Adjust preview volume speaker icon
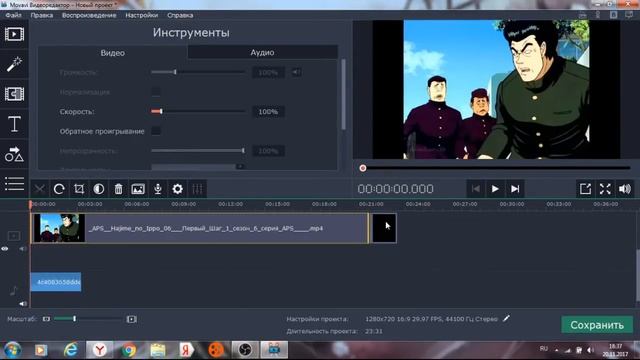 [x=625, y=189]
